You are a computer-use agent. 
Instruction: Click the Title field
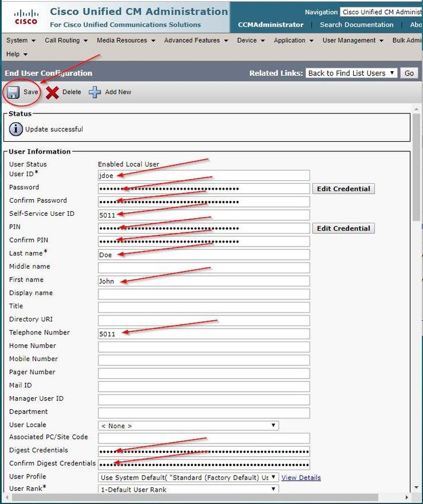[x=204, y=307]
